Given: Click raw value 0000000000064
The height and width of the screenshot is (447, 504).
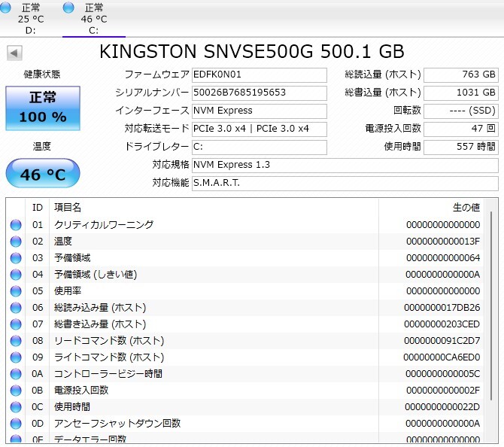Looking at the screenshot, I should pyautogui.click(x=443, y=258).
